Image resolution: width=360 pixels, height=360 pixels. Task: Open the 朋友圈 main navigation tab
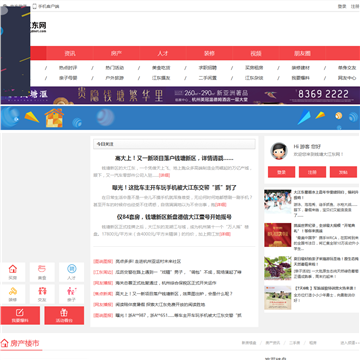[x=302, y=53]
